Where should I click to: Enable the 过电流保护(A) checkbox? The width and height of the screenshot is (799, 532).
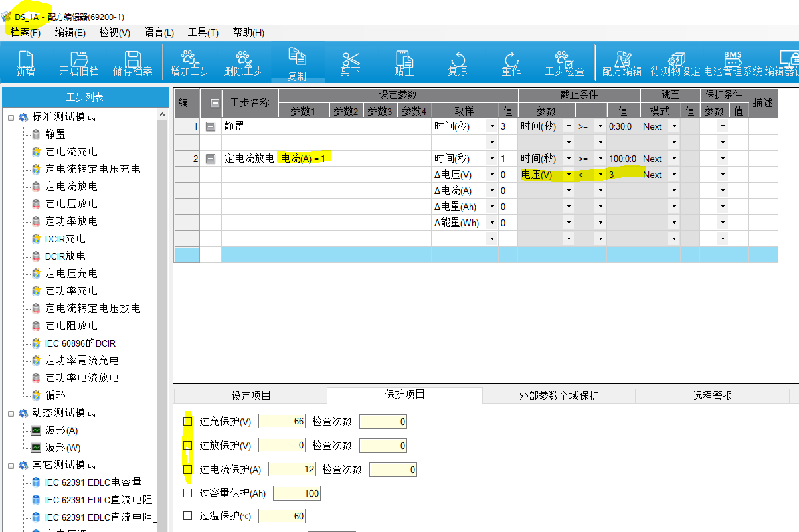pos(187,469)
